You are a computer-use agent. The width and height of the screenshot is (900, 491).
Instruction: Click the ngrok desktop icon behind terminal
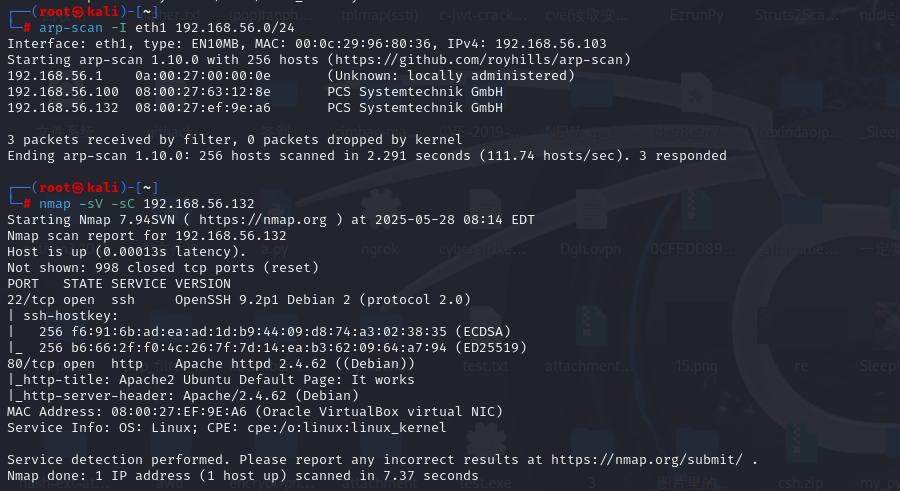coord(379,224)
